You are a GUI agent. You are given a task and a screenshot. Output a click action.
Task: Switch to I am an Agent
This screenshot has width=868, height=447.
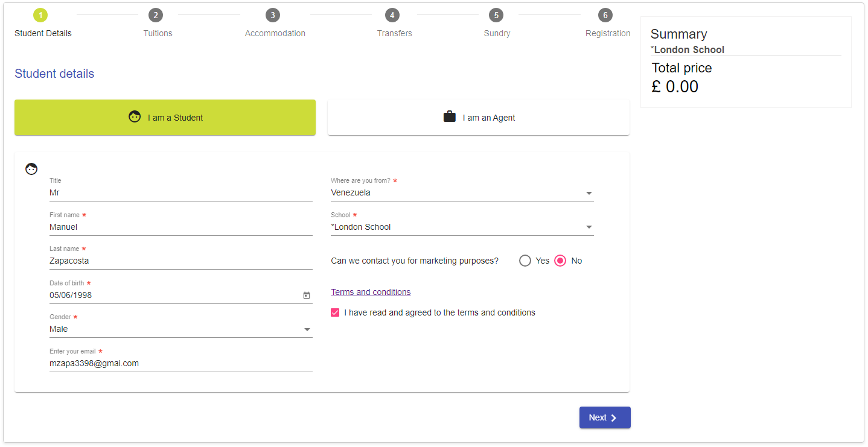pyautogui.click(x=479, y=118)
